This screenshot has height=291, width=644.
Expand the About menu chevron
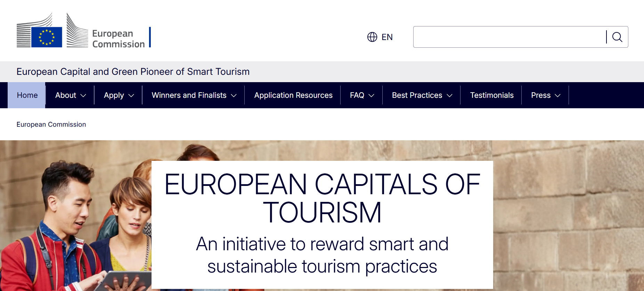tap(83, 95)
